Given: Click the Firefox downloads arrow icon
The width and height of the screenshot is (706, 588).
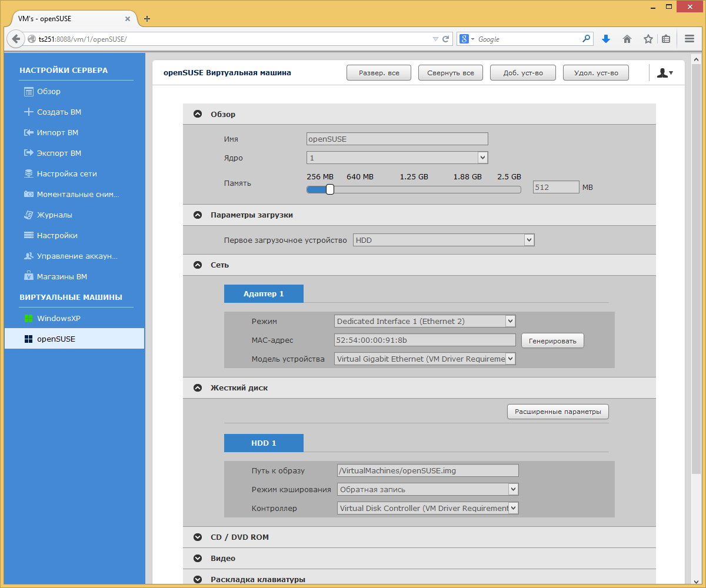Looking at the screenshot, I should click(x=606, y=39).
